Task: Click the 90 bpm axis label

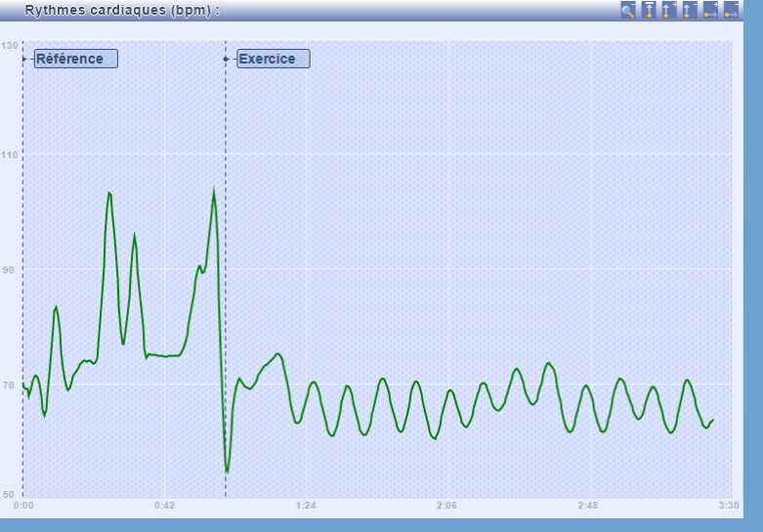Action: pyautogui.click(x=8, y=269)
